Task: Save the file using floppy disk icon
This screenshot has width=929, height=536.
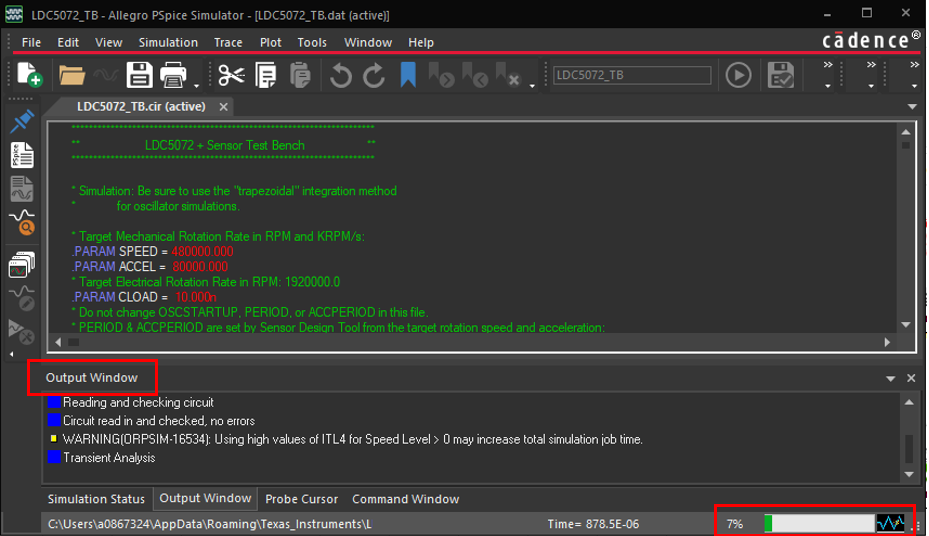Action: (x=138, y=75)
